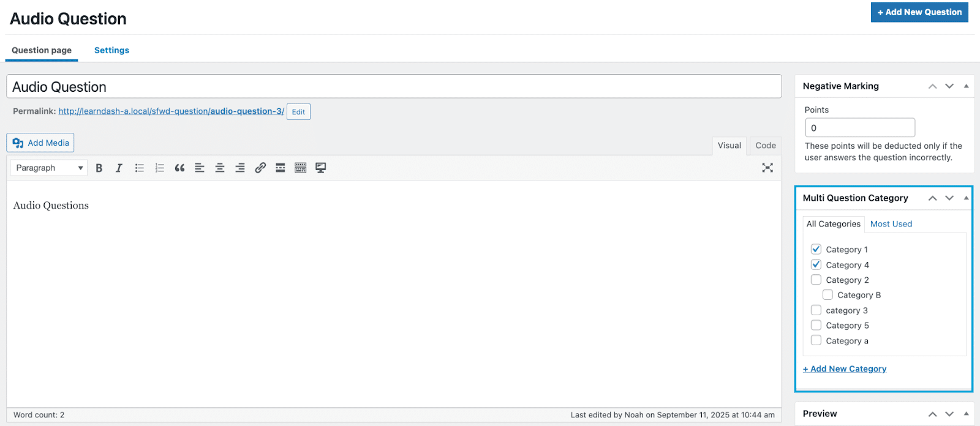
Task: Switch editor to Code tab
Action: click(766, 146)
